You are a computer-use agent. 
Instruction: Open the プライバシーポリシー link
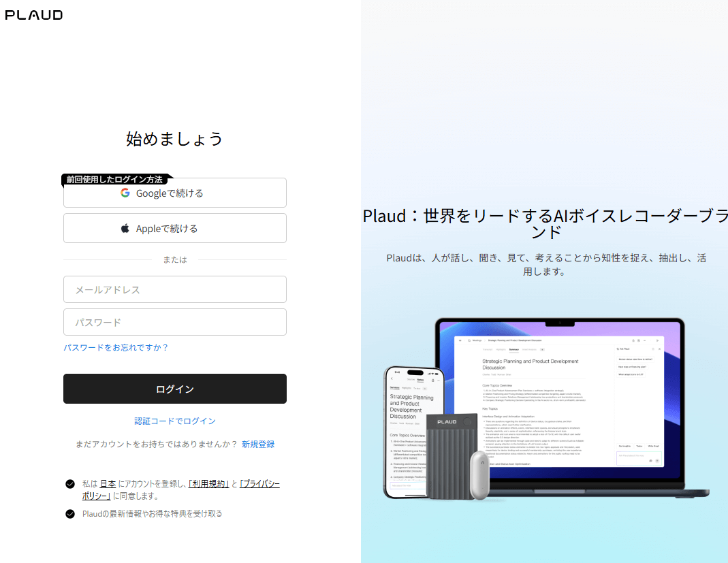point(259,484)
